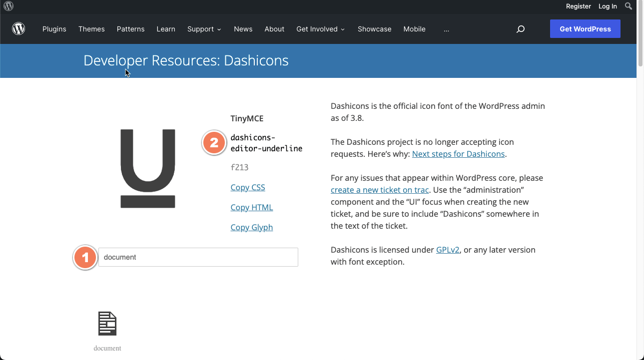Go to Showcase page
644x360 pixels.
coord(375,29)
